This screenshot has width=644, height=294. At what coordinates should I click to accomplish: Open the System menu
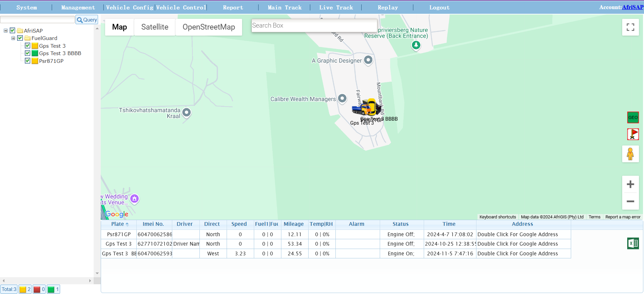[27, 7]
